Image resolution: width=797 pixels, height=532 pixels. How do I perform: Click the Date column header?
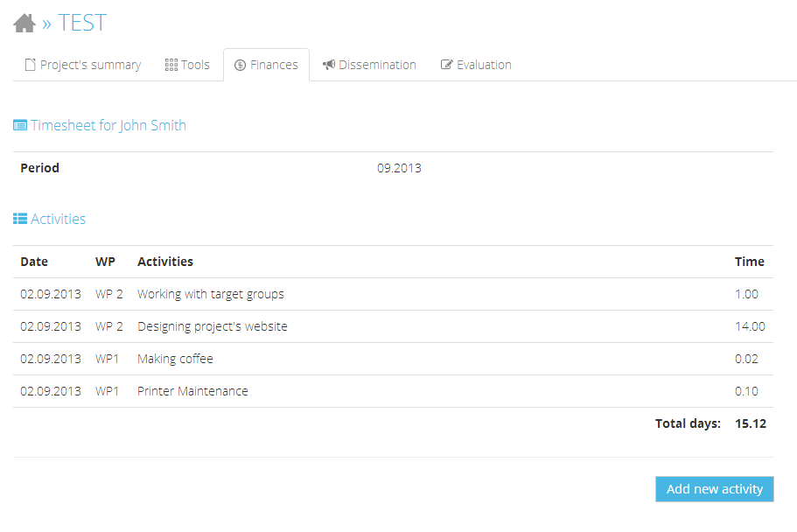coord(34,262)
